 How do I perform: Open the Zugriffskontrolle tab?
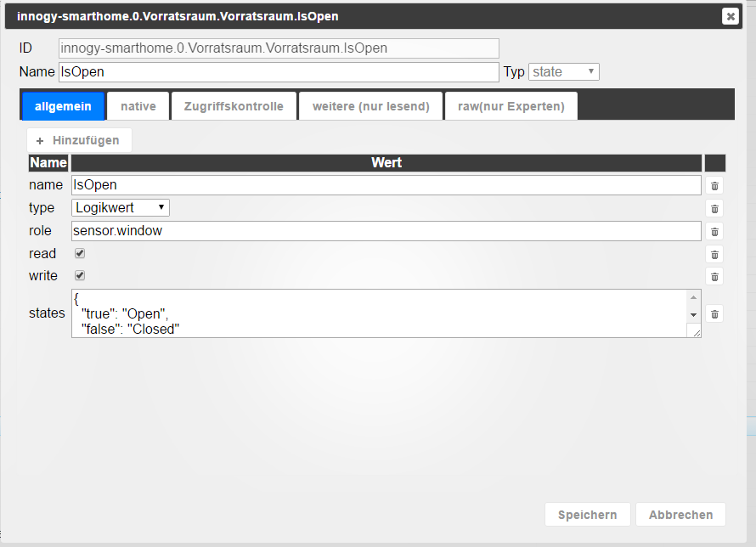(x=234, y=106)
